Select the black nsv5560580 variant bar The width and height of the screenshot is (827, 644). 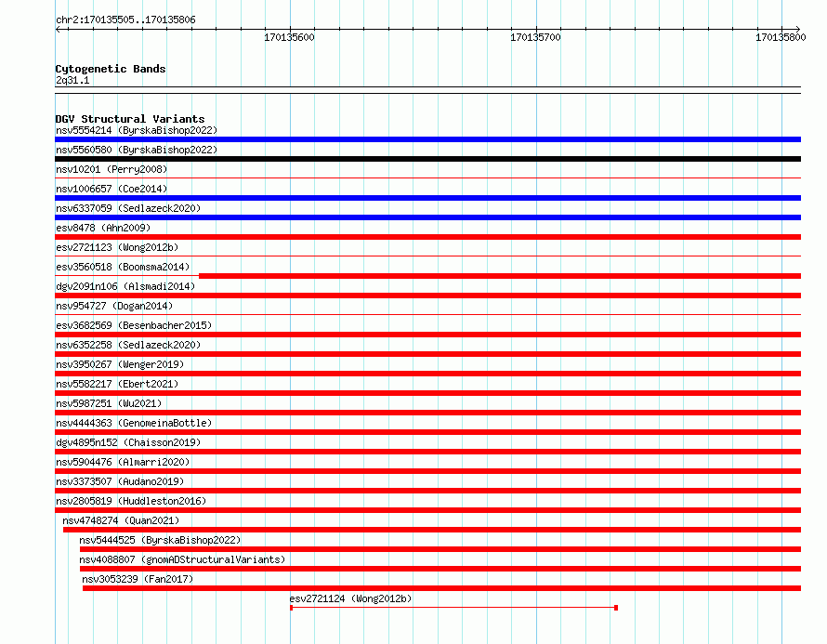(427, 159)
